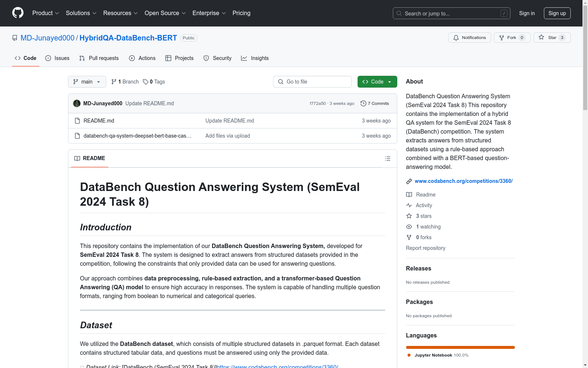Click the Sign up button
This screenshot has height=368, width=588.
click(x=557, y=13)
